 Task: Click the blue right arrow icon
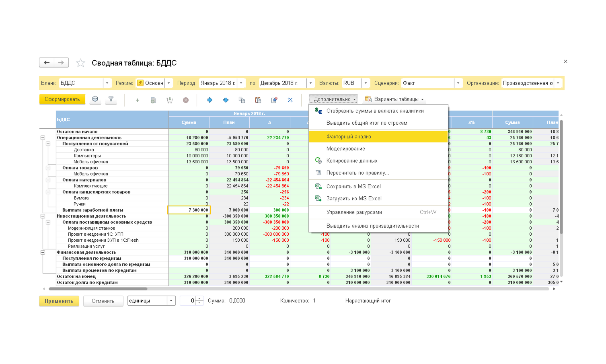pos(210,100)
